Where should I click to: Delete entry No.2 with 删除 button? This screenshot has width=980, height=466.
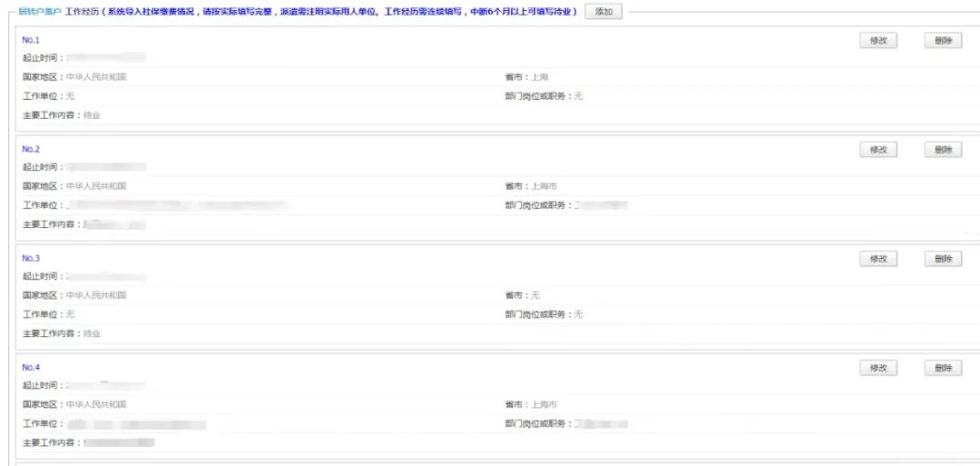click(x=943, y=150)
